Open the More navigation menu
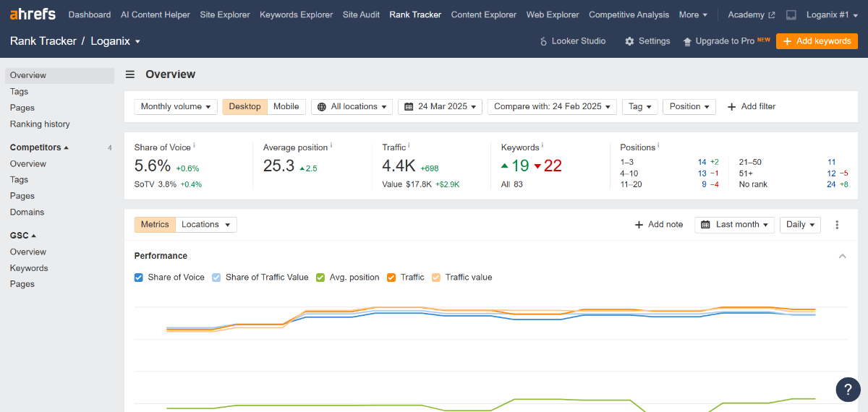 click(x=693, y=14)
